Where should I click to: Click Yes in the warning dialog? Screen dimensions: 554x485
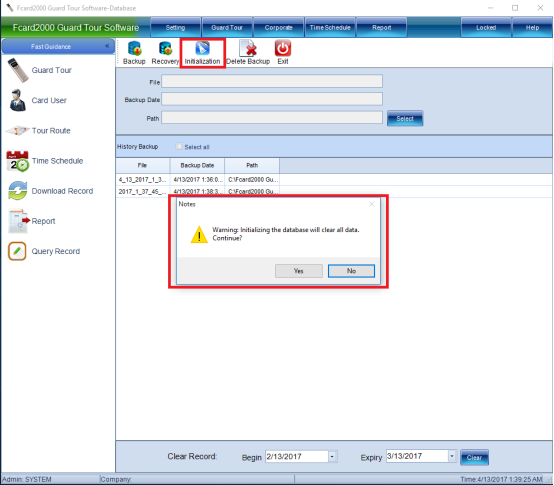pos(299,271)
